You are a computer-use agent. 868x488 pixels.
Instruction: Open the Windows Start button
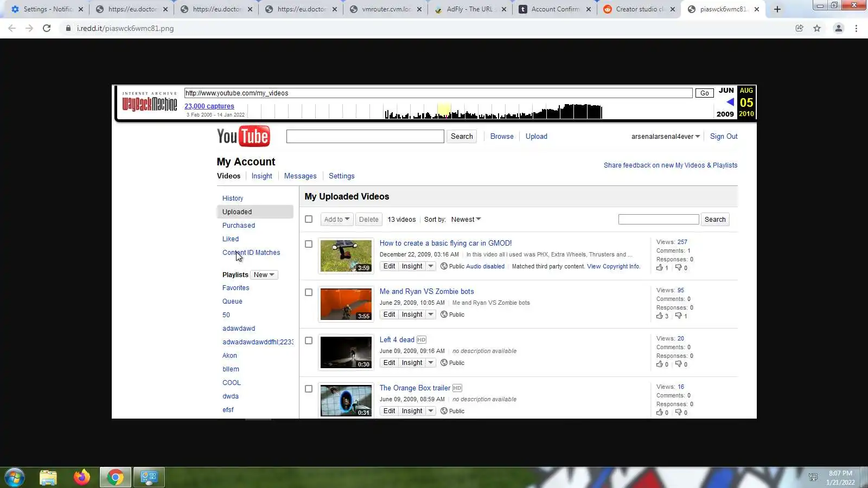point(15,477)
